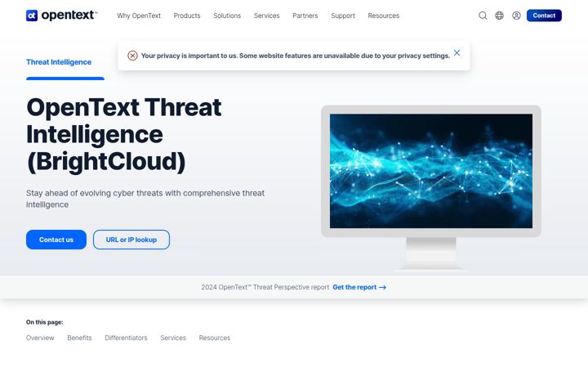Click the URL or IP lookup button
This screenshot has height=368, width=588.
coord(131,240)
